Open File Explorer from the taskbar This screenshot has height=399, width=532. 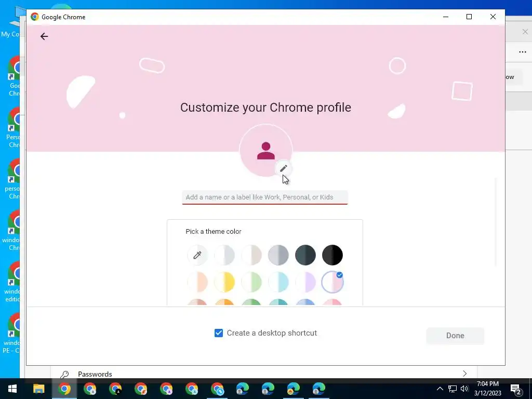pyautogui.click(x=38, y=389)
